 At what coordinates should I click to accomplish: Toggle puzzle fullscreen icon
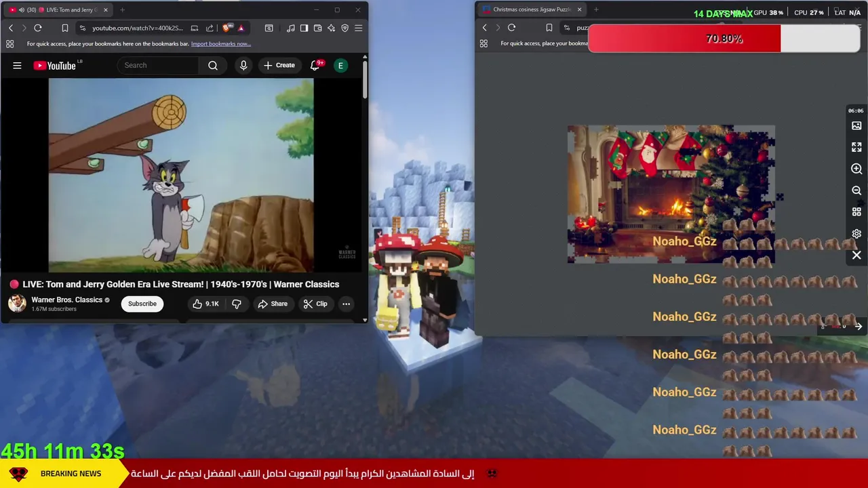click(x=856, y=147)
